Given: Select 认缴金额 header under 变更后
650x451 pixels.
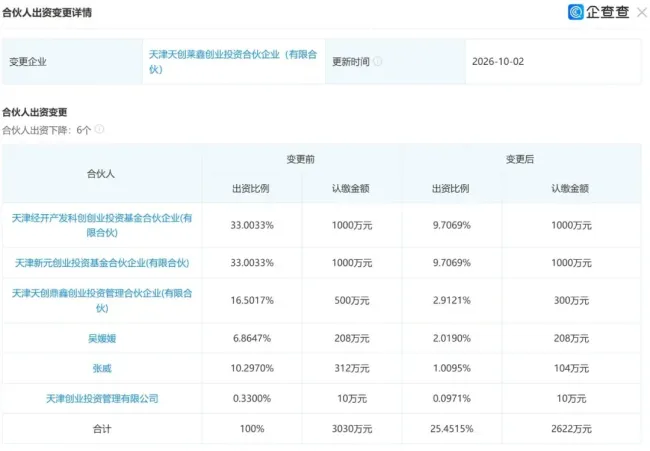Looking at the screenshot, I should (x=570, y=189).
